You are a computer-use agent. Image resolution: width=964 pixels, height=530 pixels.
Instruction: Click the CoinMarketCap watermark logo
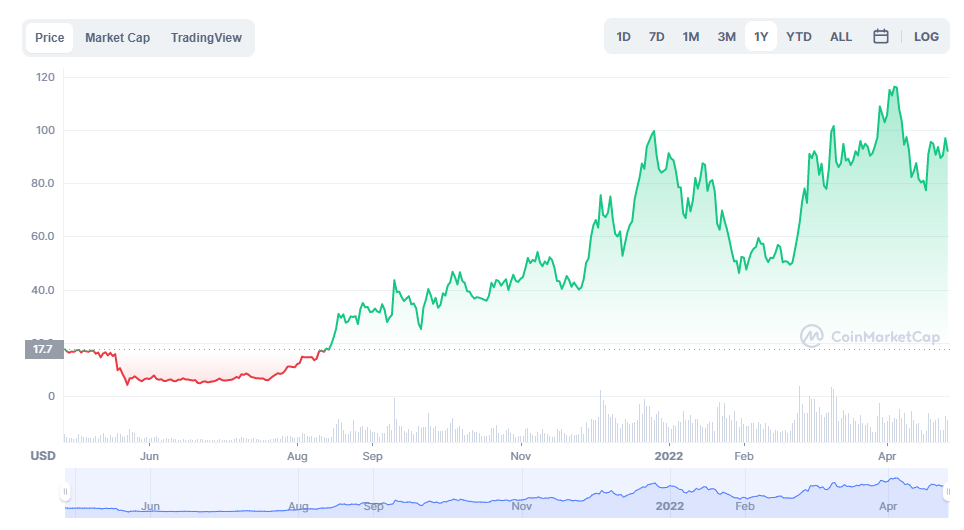tap(870, 337)
